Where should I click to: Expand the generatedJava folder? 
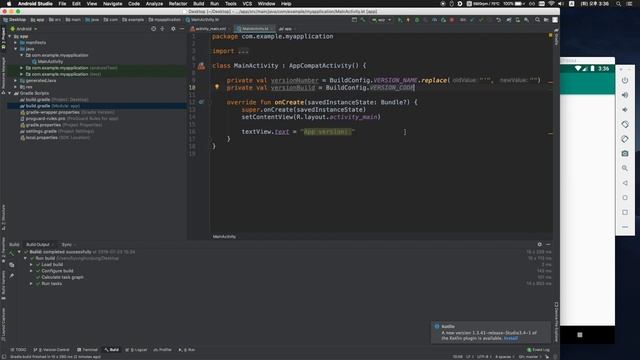coord(16,80)
